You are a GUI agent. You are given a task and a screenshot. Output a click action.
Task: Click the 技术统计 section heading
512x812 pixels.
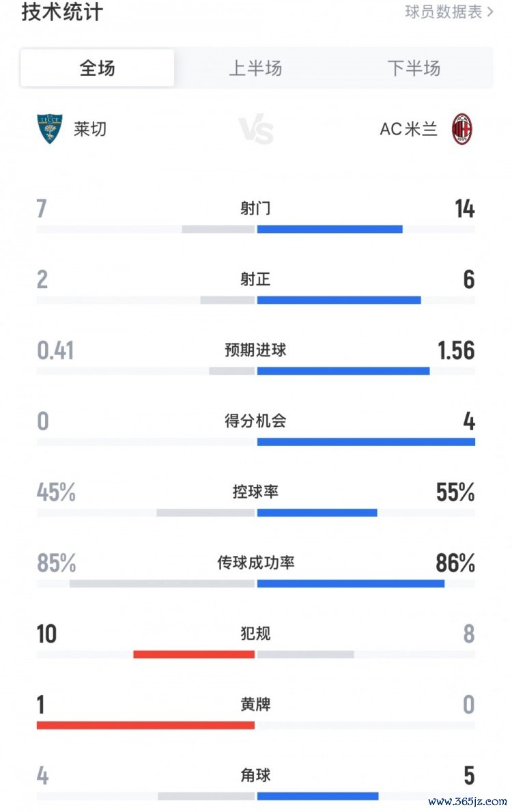click(62, 12)
